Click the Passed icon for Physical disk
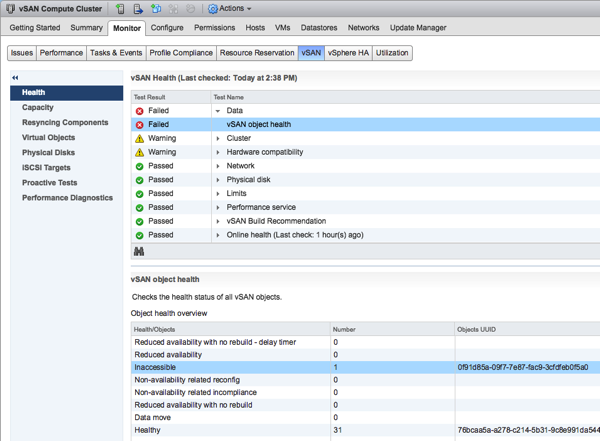The image size is (600, 441). pos(140,180)
